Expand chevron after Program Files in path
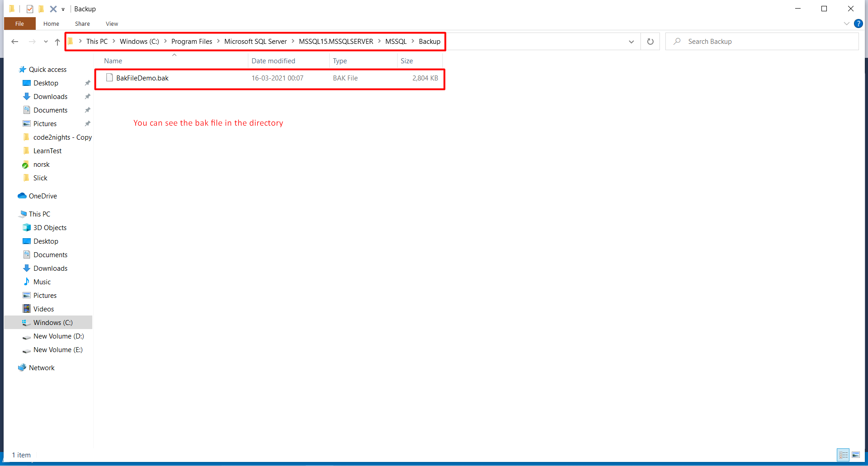868x466 pixels. pyautogui.click(x=218, y=41)
